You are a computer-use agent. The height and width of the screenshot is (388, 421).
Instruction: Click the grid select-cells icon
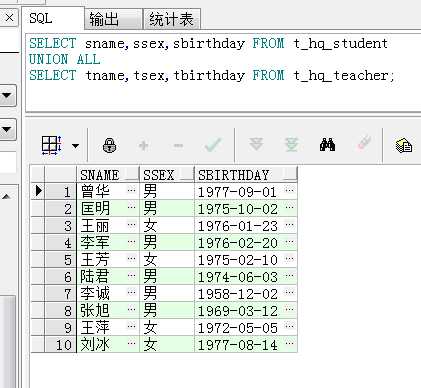point(51,145)
